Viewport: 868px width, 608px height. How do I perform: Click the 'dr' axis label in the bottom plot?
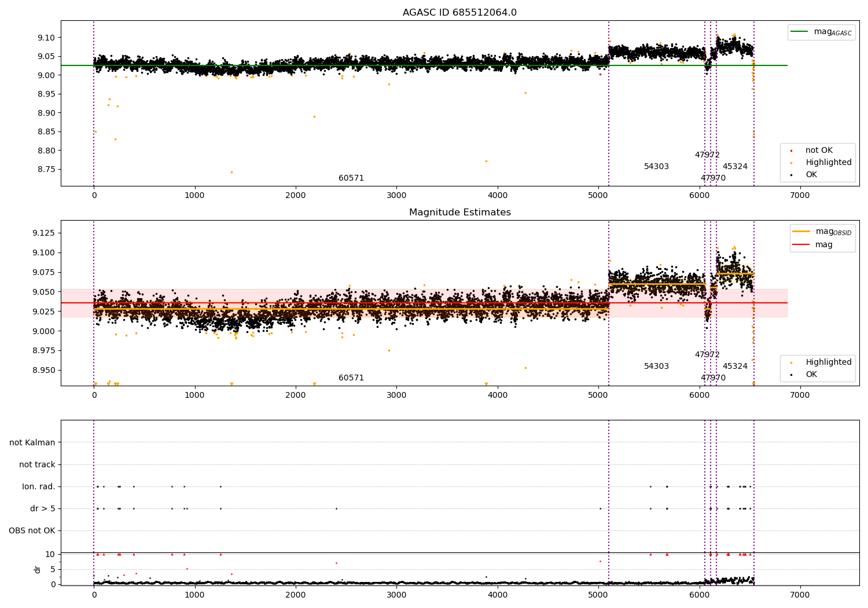click(x=38, y=569)
